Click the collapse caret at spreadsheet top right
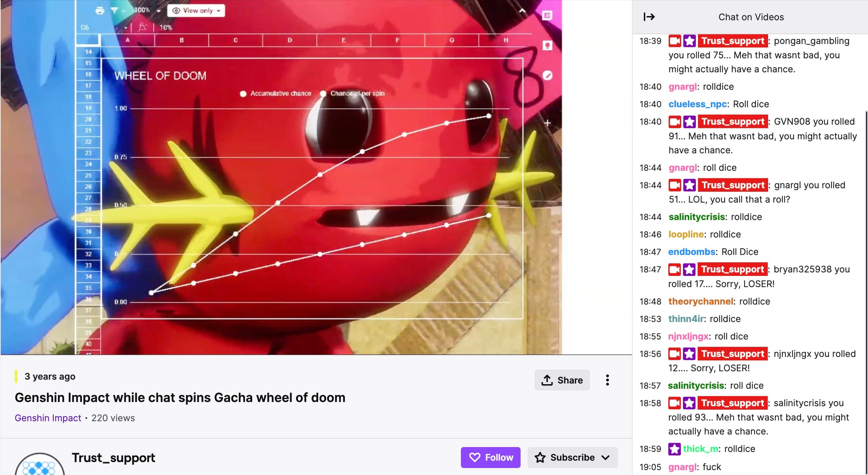Image resolution: width=868 pixels, height=475 pixels. (522, 10)
